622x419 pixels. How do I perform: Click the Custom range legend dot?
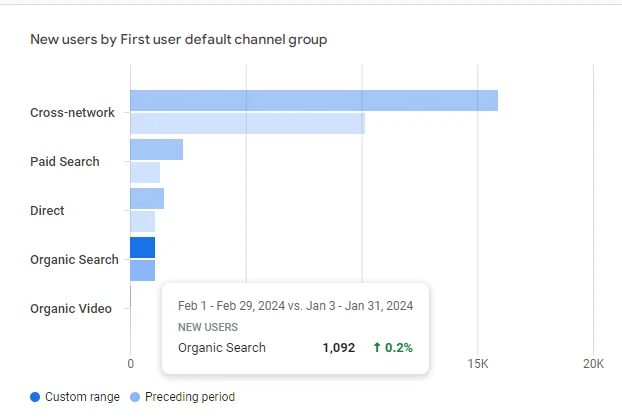pos(35,397)
